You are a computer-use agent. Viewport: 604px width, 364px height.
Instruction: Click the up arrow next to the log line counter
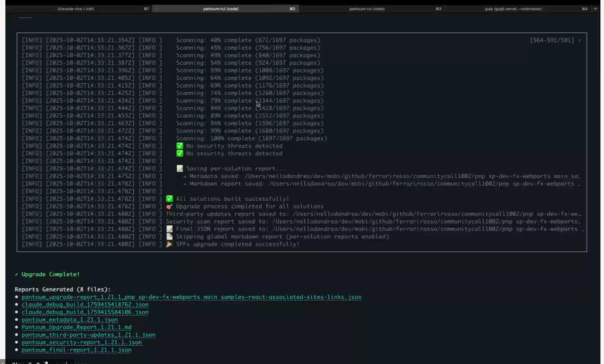[x=579, y=41]
